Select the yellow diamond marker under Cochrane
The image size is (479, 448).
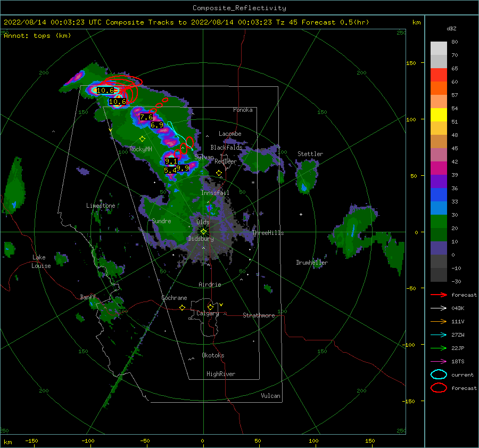[182, 307]
